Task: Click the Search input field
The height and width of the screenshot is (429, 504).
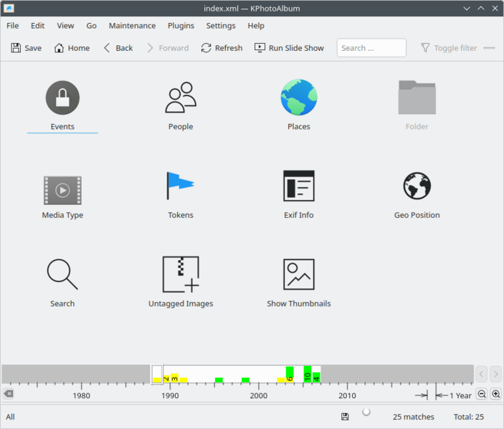Action: (371, 48)
